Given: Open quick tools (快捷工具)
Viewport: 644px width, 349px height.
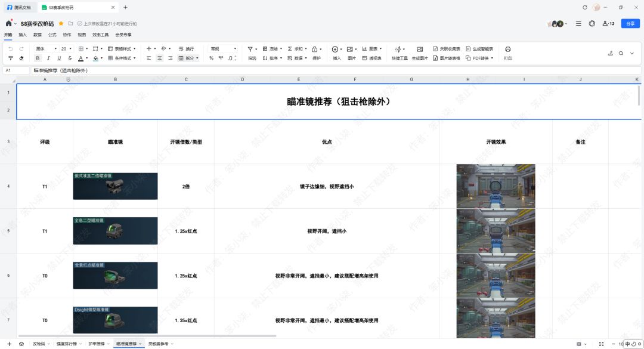Looking at the screenshot, I should coord(400,53).
